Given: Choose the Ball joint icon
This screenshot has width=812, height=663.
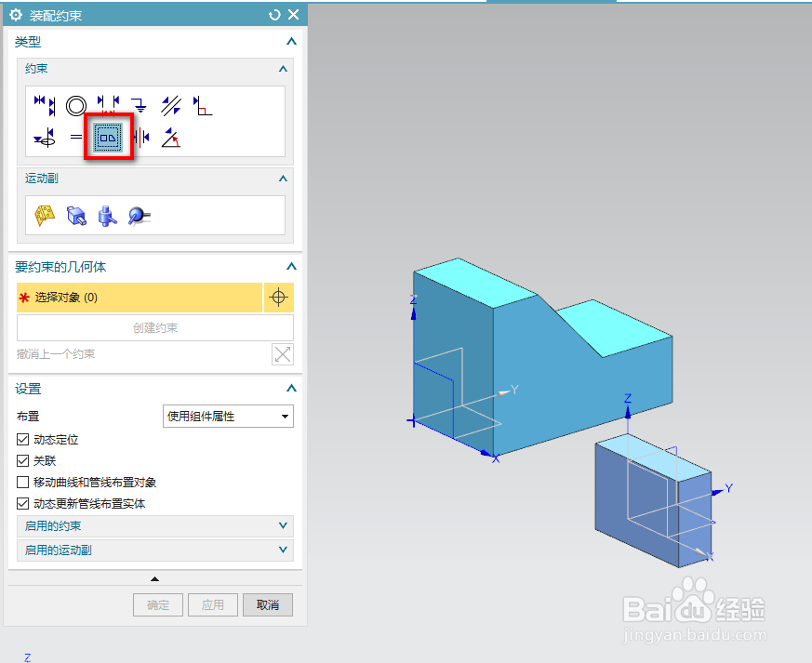Looking at the screenshot, I should tap(139, 216).
